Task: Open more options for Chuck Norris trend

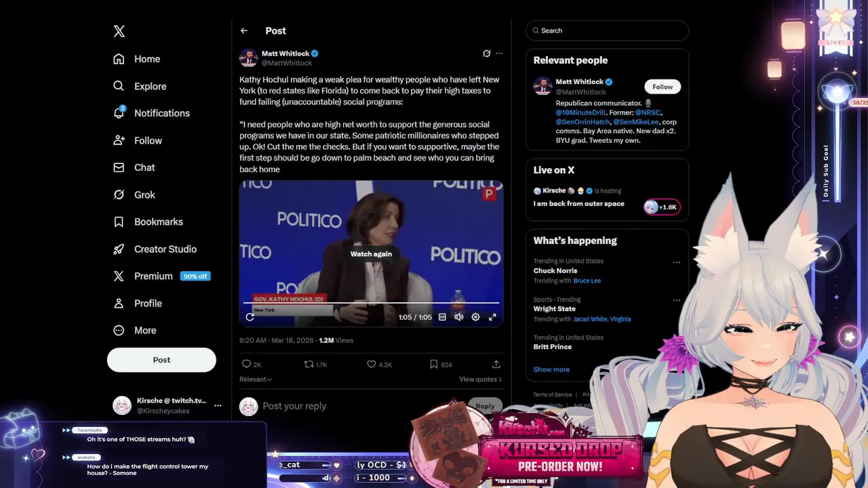Action: coord(676,262)
